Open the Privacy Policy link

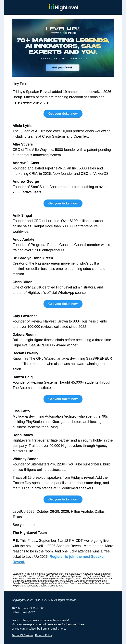(x=44, y=635)
